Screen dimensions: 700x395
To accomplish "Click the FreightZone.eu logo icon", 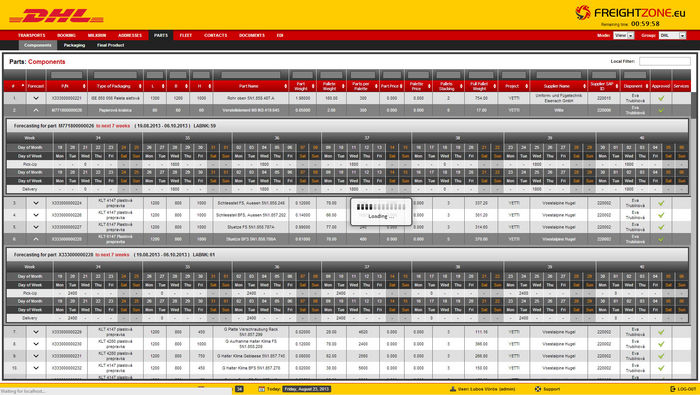I will [x=583, y=12].
